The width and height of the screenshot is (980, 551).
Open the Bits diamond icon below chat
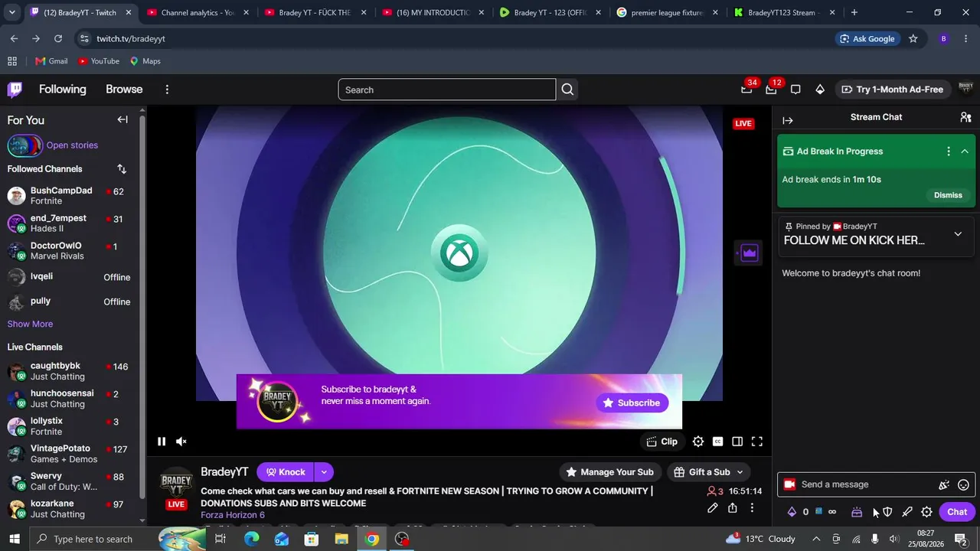792,512
